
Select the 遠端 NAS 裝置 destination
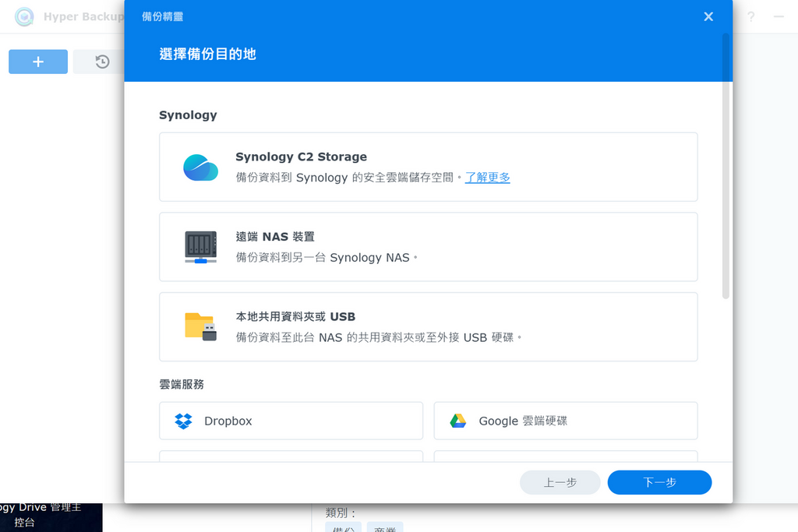point(429,247)
